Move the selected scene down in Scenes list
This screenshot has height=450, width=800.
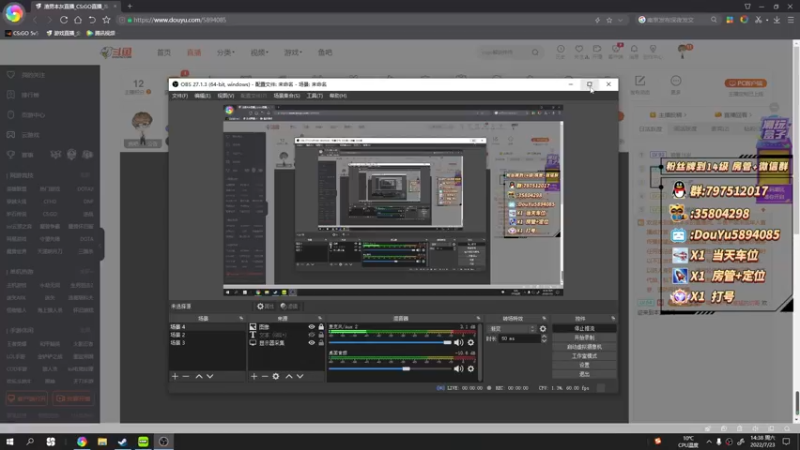(x=210, y=377)
